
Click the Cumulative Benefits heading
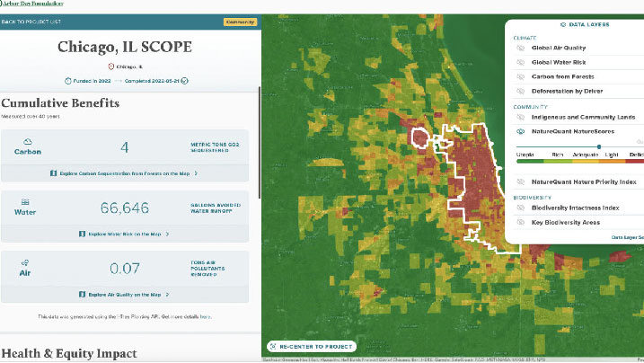pos(60,102)
